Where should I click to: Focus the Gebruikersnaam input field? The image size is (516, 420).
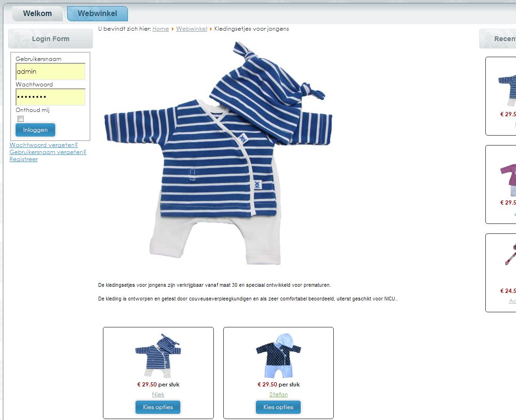coord(51,71)
